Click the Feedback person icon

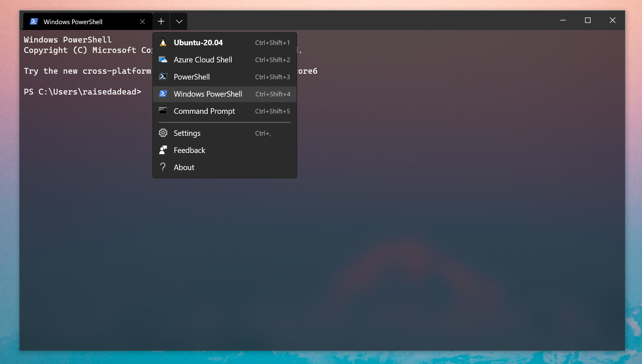[163, 150]
